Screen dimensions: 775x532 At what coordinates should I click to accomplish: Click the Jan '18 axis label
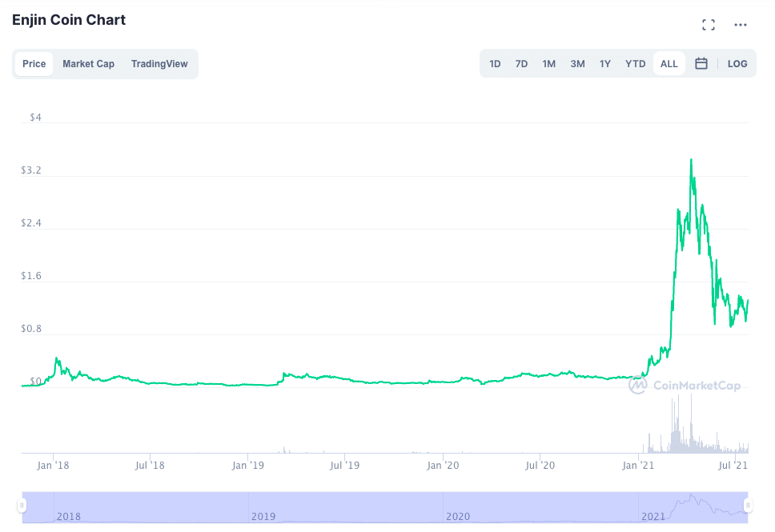click(x=53, y=466)
